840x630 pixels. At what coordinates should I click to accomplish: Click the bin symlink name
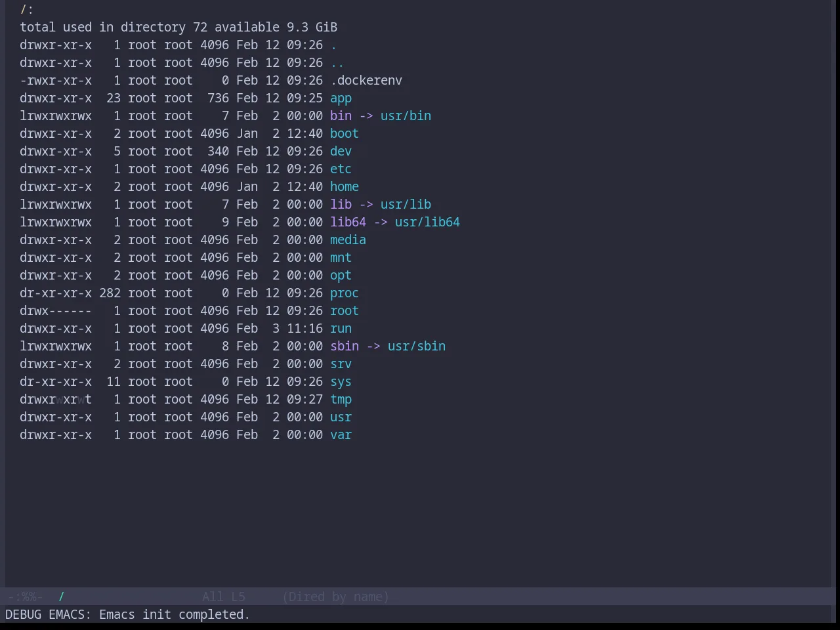[341, 116]
